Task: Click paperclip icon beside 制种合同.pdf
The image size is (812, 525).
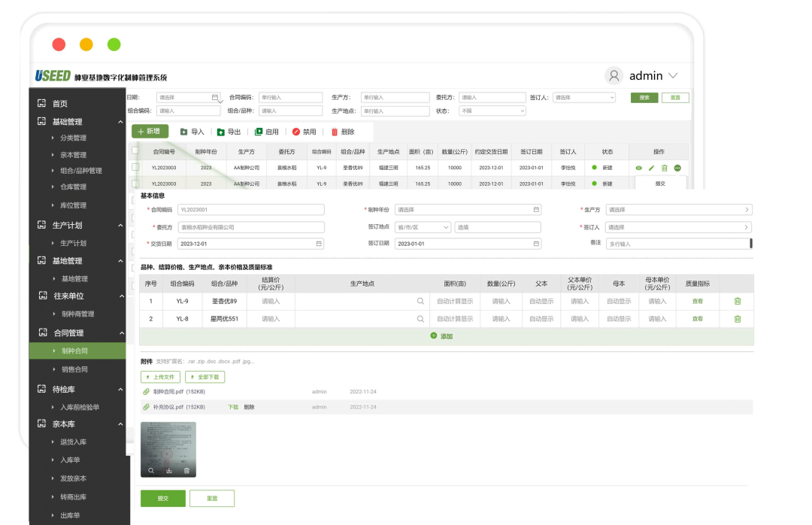Action: [x=146, y=392]
